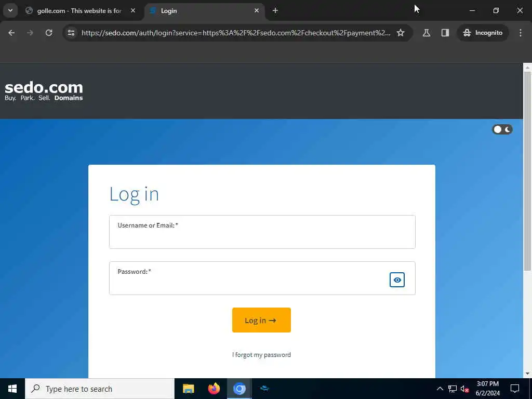Open the Windows Start menu
Viewport: 532px width, 399px height.
tap(12, 389)
